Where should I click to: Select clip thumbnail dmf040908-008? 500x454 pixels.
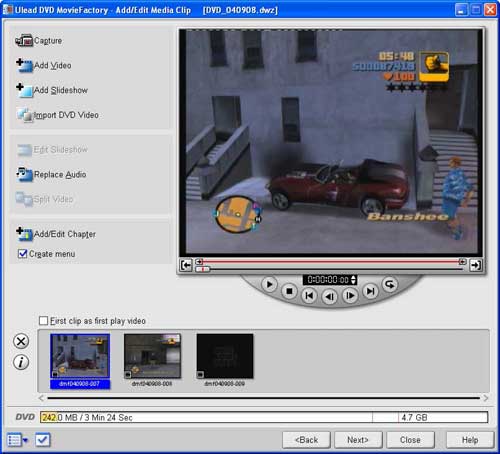(x=153, y=356)
